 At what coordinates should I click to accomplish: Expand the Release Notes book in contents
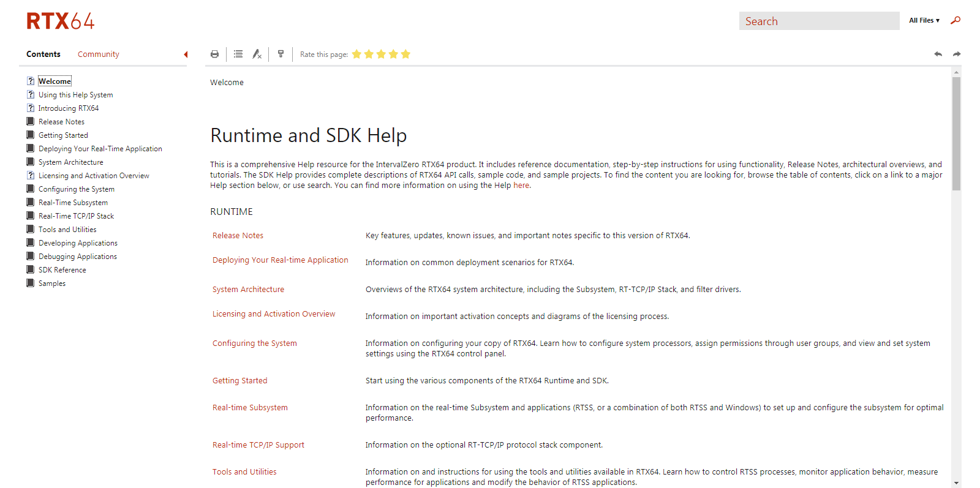point(31,121)
